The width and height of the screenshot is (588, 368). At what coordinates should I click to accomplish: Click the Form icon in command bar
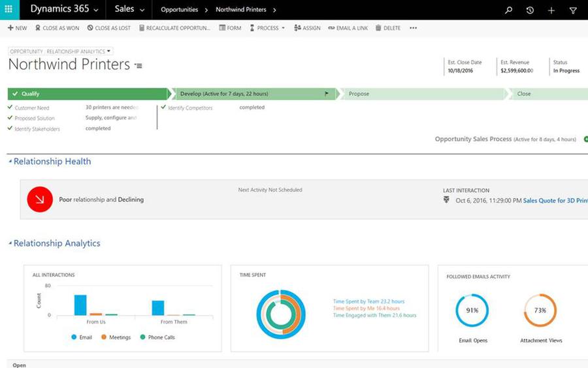point(222,27)
